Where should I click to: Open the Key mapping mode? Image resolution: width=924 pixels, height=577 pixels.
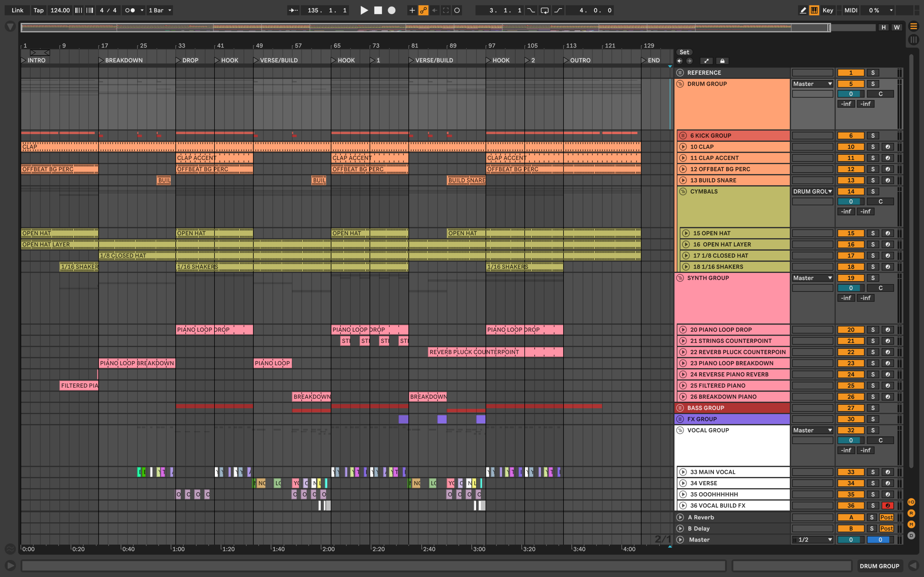(828, 10)
